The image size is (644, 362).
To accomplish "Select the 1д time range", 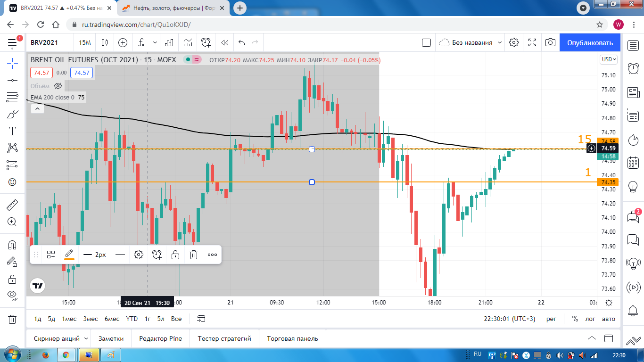I will click(38, 319).
